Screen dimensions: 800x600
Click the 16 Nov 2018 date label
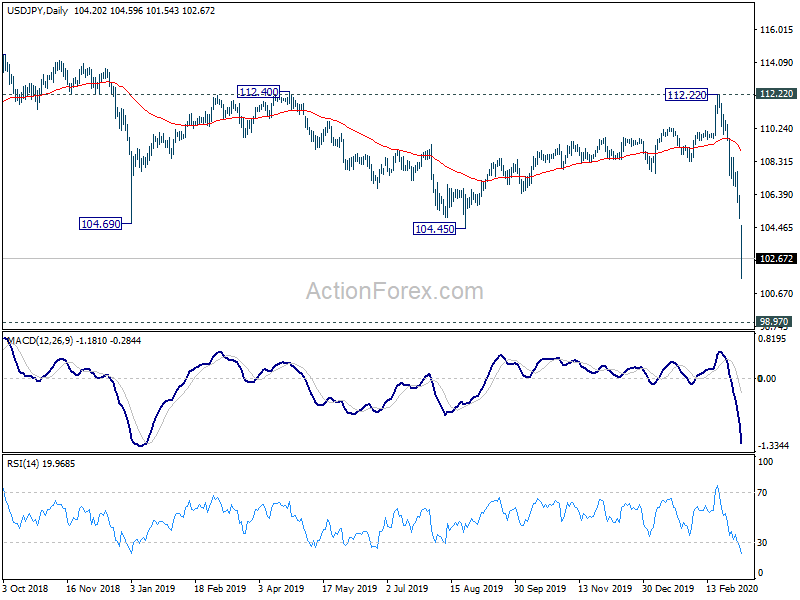93,588
